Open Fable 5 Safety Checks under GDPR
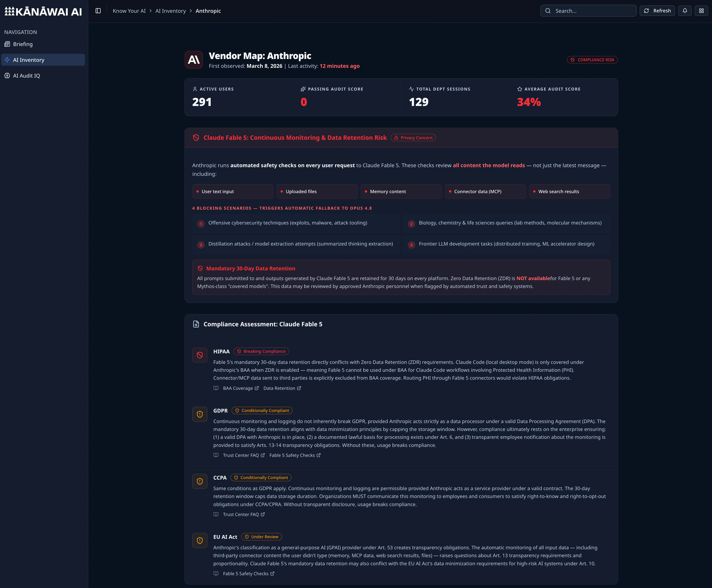Viewport: 712px width, 588px height. 295,455
